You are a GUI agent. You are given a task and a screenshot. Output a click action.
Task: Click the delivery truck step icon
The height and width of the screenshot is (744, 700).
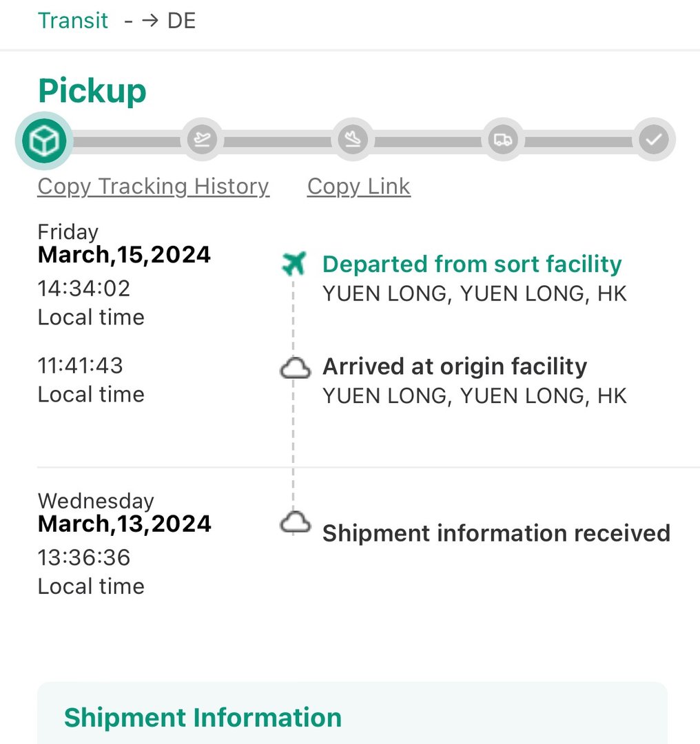coord(503,141)
